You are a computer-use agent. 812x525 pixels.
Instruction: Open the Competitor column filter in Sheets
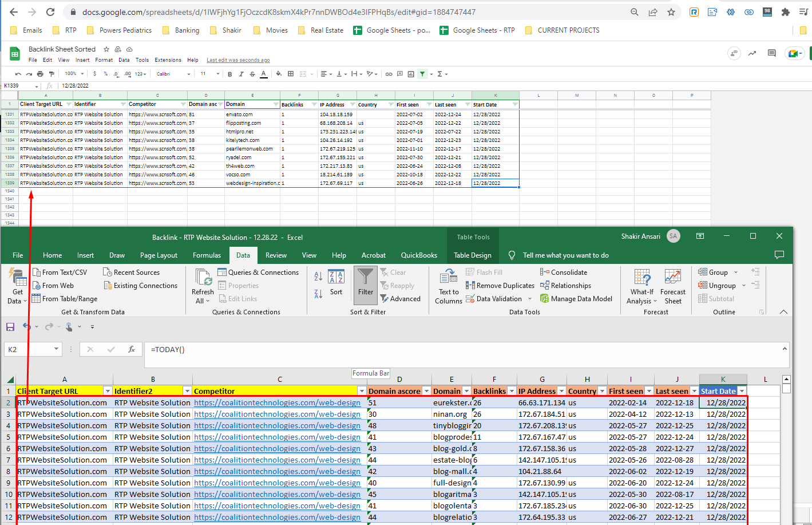[184, 104]
